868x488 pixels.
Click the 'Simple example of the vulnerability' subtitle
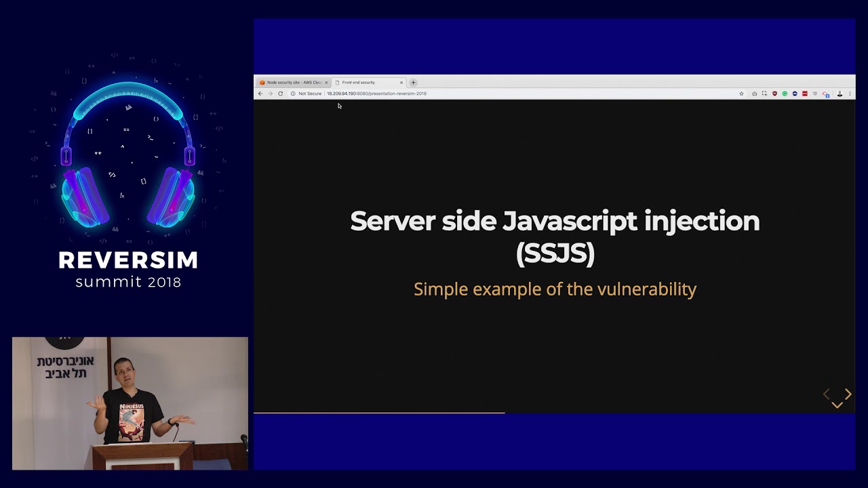click(555, 289)
